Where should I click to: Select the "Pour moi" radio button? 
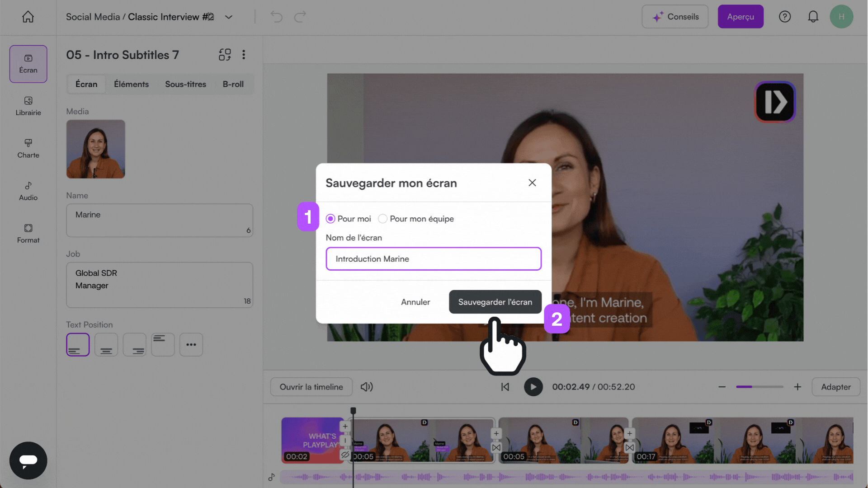click(x=330, y=219)
